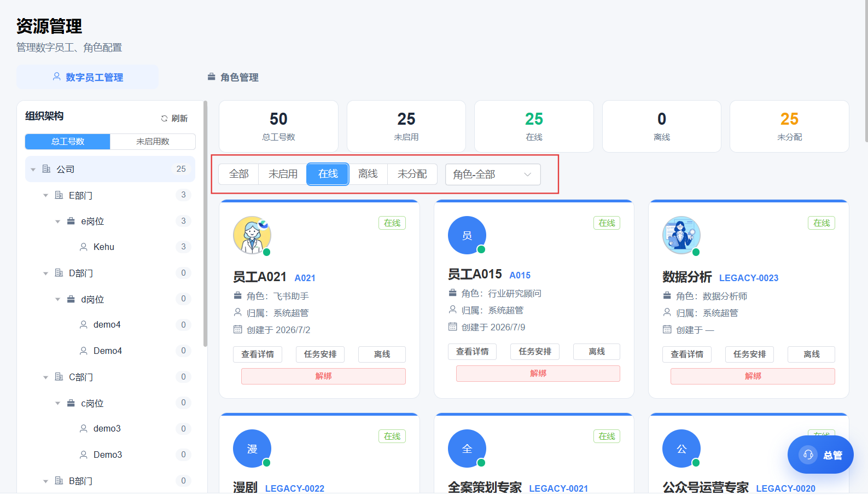
Task: View details of 员工A015
Action: pos(473,352)
